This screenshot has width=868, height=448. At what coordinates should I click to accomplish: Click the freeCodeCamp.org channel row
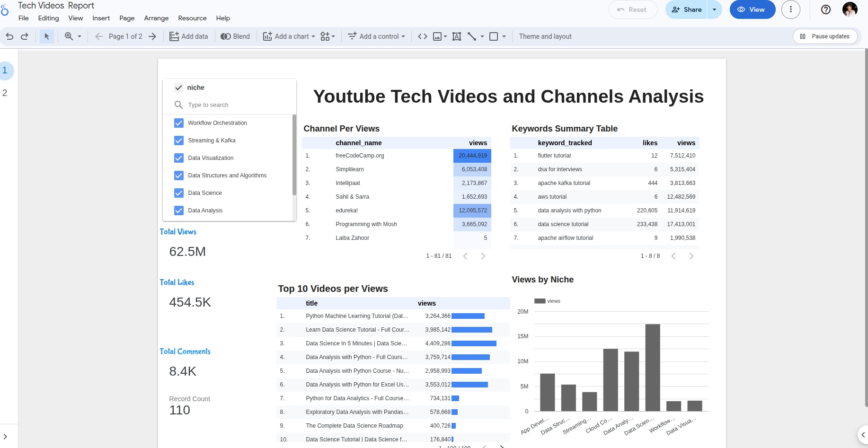tap(397, 156)
